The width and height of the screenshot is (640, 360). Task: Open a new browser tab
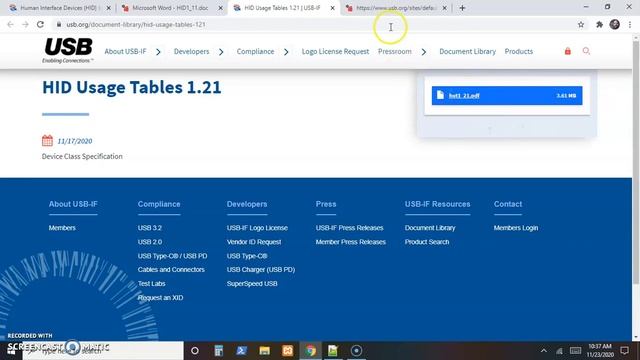point(462,8)
